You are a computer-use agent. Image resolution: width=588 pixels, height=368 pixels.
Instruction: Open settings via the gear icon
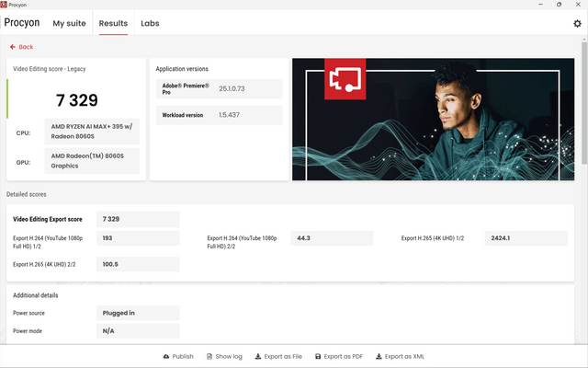[577, 23]
